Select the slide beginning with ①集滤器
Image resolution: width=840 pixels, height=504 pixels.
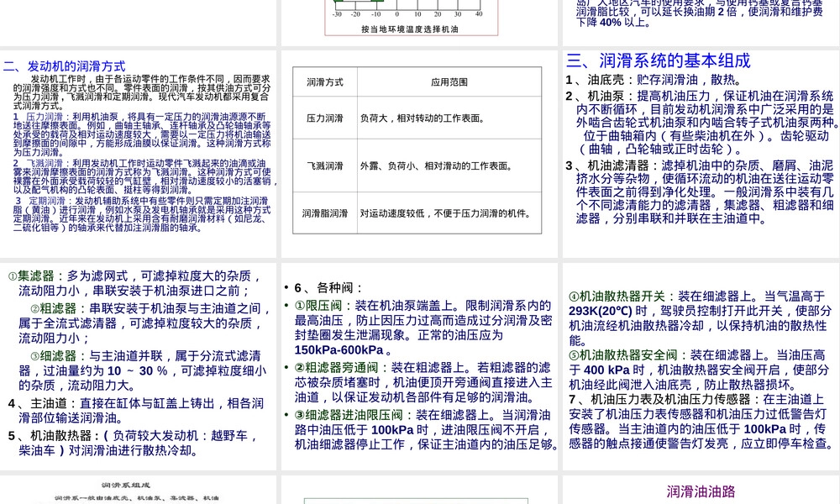pyautogui.click(x=139, y=366)
